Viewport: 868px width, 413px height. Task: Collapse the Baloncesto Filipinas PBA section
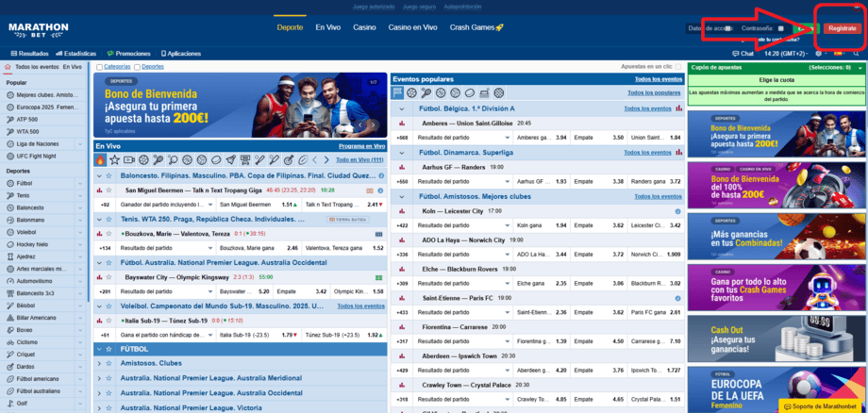point(100,175)
